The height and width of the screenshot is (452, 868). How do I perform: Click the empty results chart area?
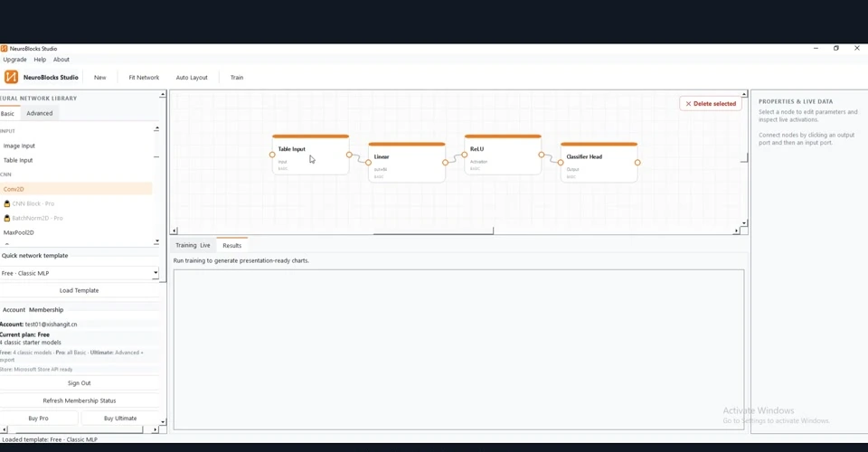pyautogui.click(x=459, y=350)
